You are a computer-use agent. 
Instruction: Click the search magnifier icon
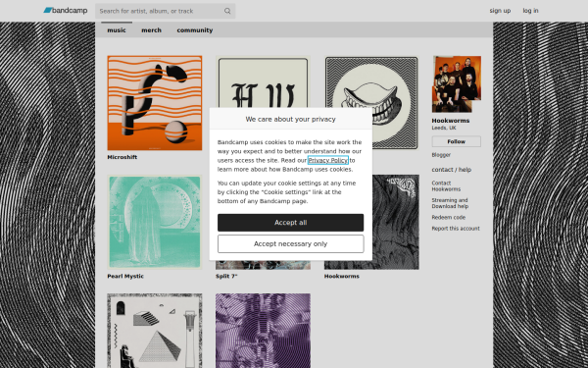(227, 11)
